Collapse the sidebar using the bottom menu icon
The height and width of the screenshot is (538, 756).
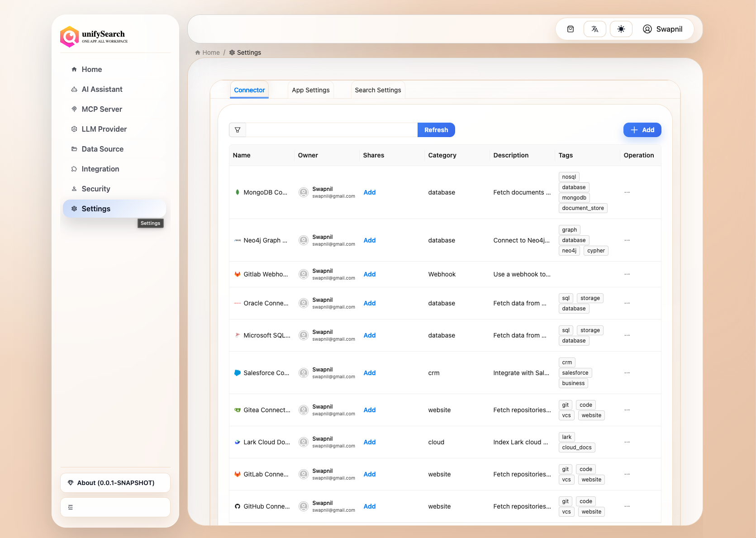tap(71, 507)
